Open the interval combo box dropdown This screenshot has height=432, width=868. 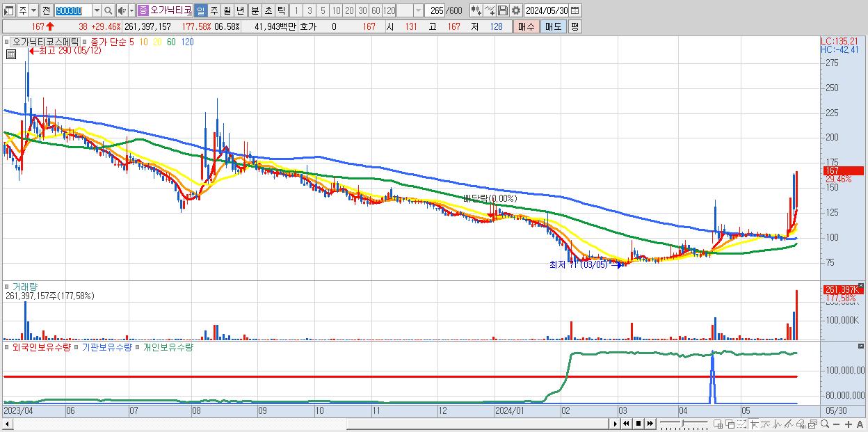418,10
